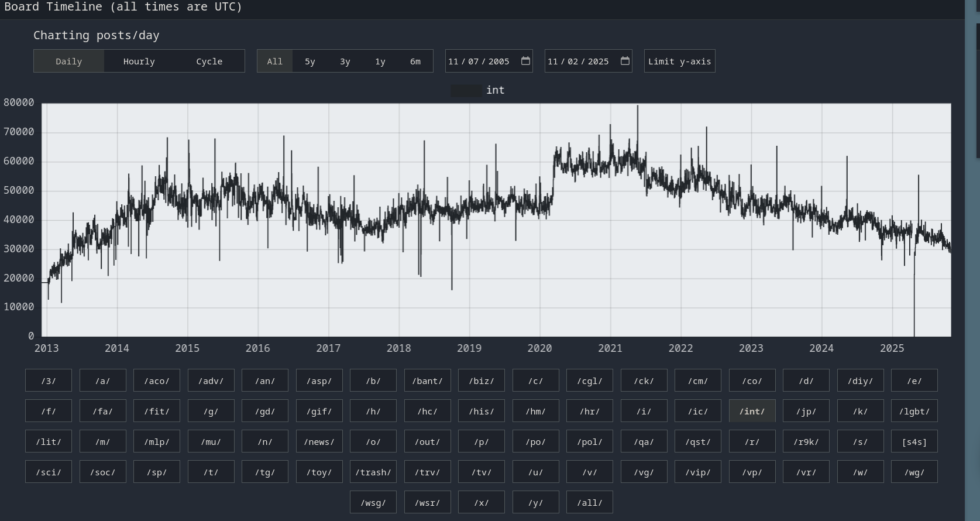Choose the /wsg/ board

(373, 502)
